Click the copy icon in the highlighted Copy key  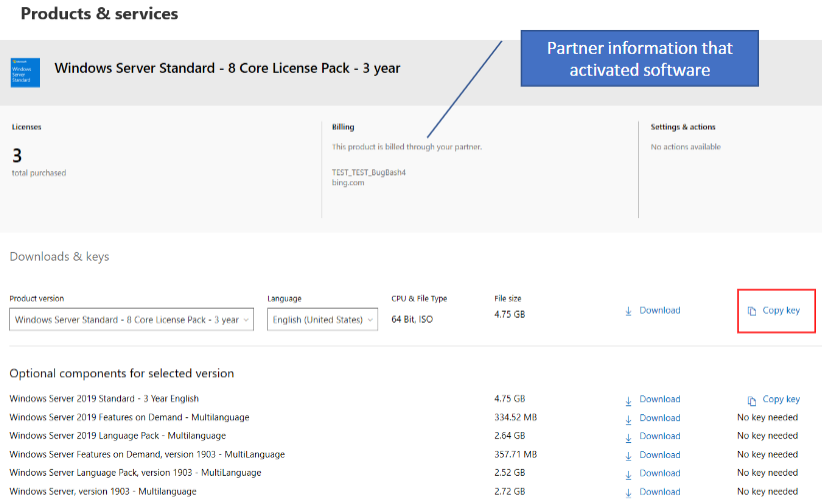752,311
